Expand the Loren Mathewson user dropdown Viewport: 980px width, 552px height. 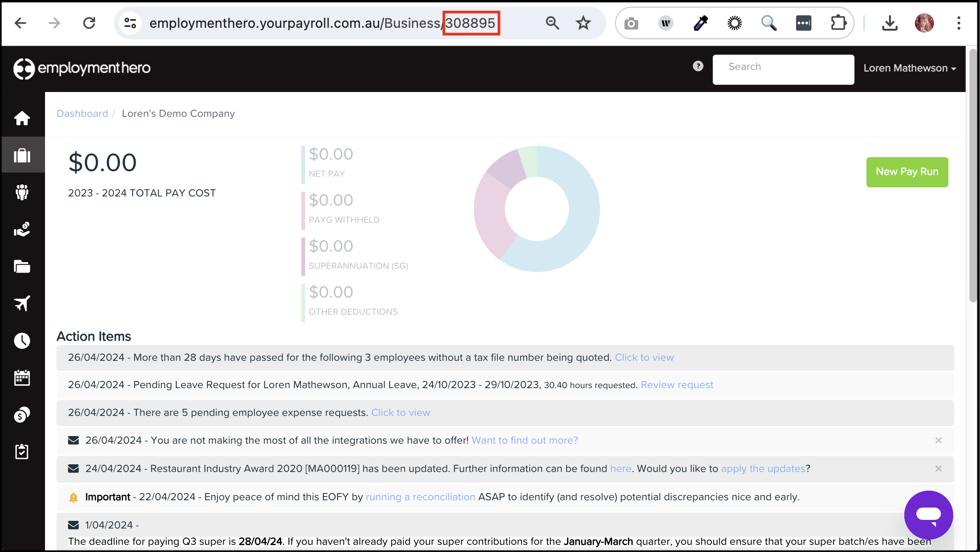(909, 69)
